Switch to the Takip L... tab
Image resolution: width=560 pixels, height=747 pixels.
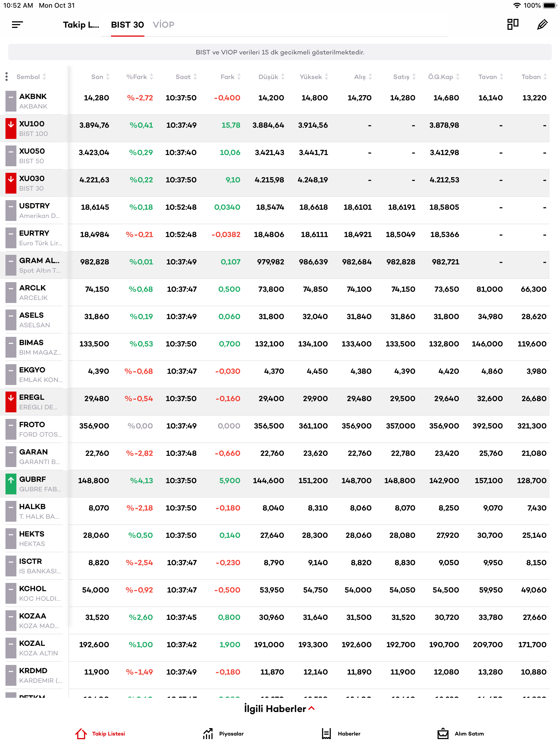click(x=80, y=25)
